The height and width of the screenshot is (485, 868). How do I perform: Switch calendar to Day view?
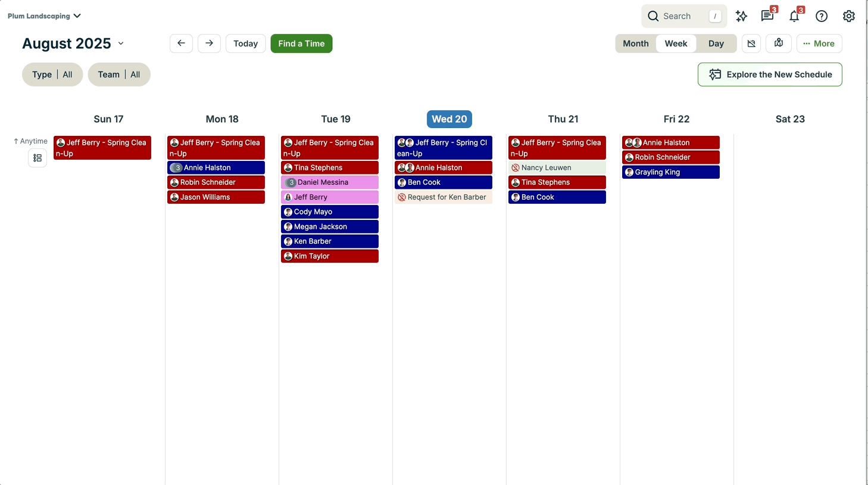point(716,43)
